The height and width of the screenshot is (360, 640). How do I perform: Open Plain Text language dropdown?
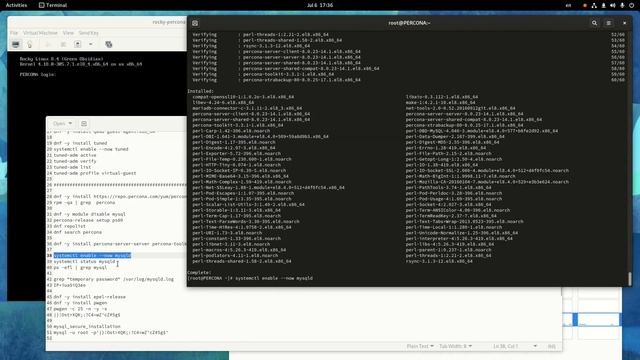click(420, 346)
